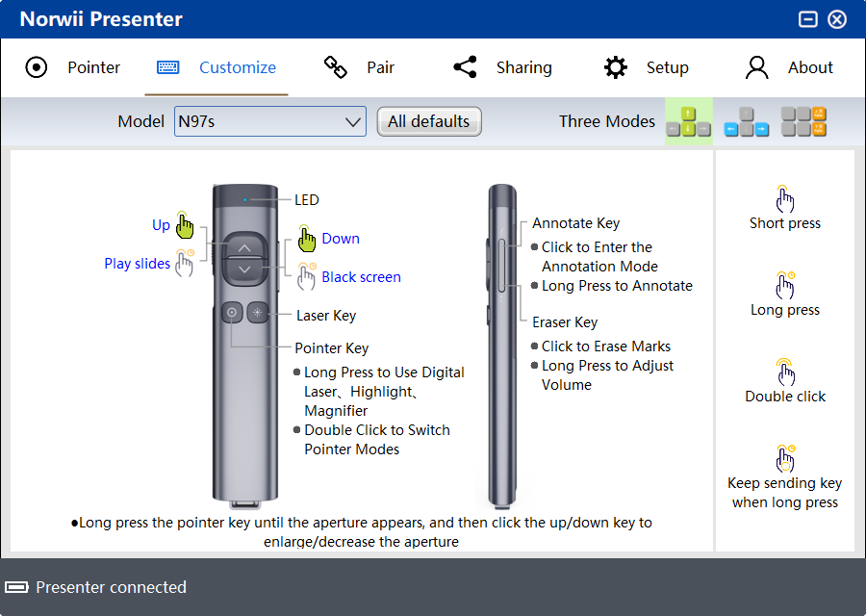Open the Pair tab
The width and height of the screenshot is (866, 616).
pos(359,67)
